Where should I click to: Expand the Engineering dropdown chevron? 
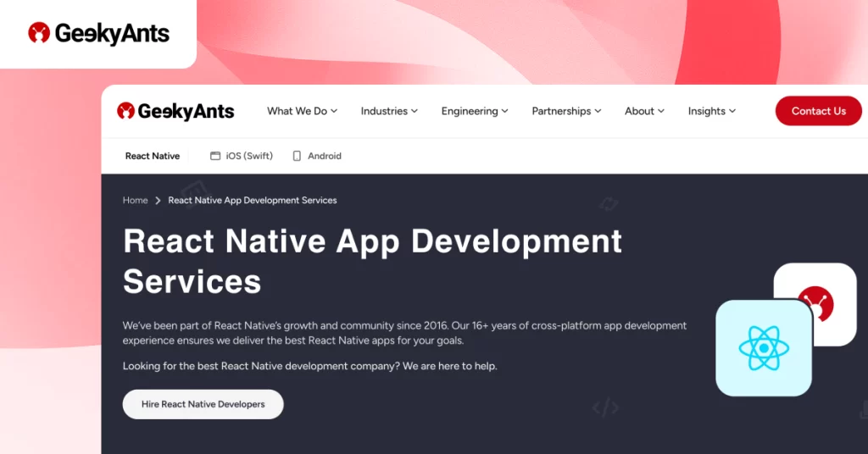pyautogui.click(x=505, y=111)
